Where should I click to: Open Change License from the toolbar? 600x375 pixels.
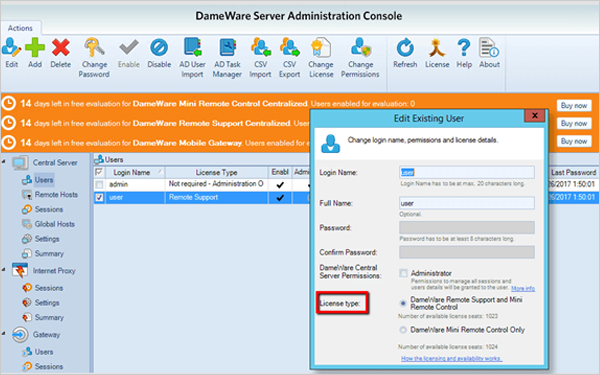click(x=321, y=58)
